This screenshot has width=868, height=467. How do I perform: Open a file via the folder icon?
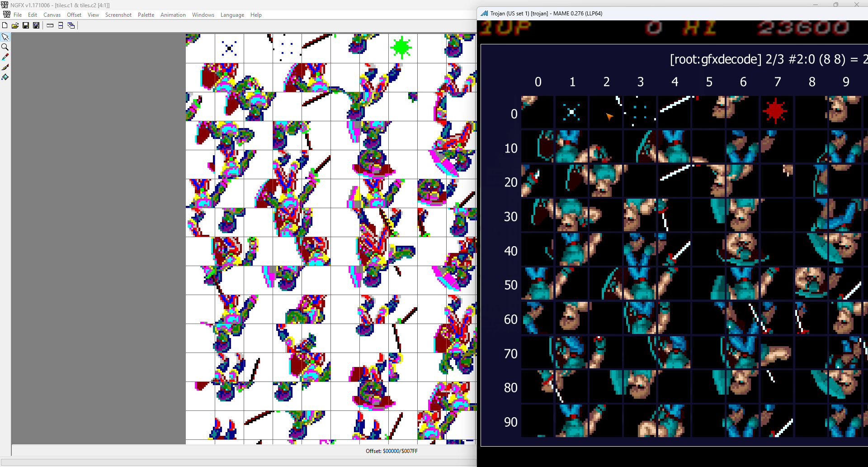click(x=15, y=25)
